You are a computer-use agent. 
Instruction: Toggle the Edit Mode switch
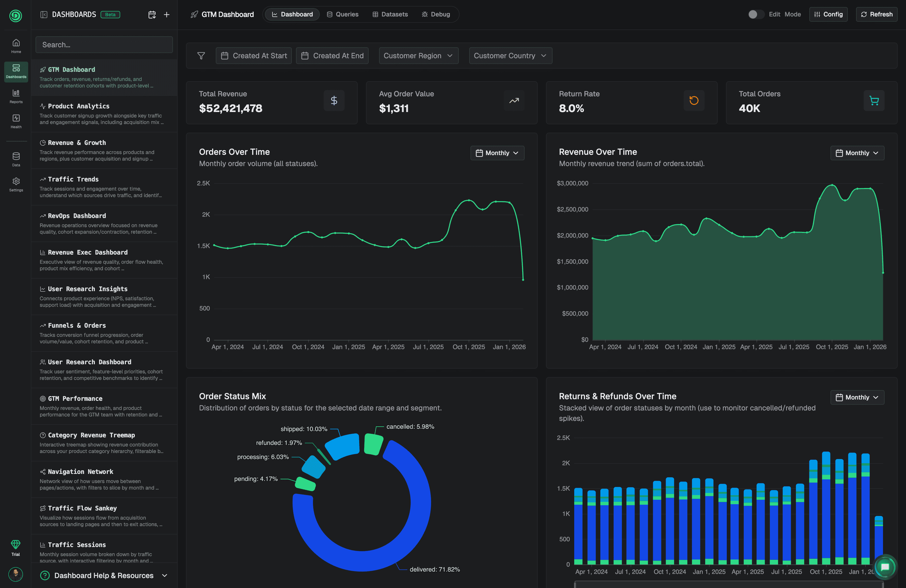pyautogui.click(x=755, y=14)
